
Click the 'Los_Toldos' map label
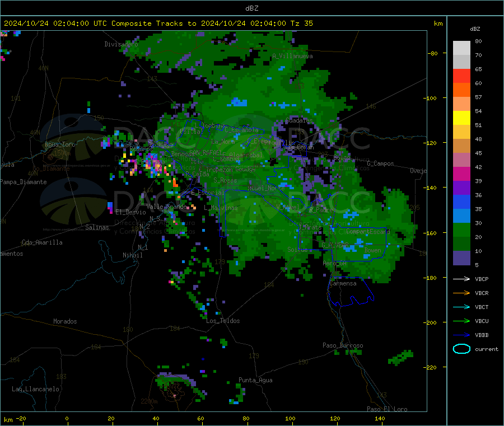click(x=223, y=321)
